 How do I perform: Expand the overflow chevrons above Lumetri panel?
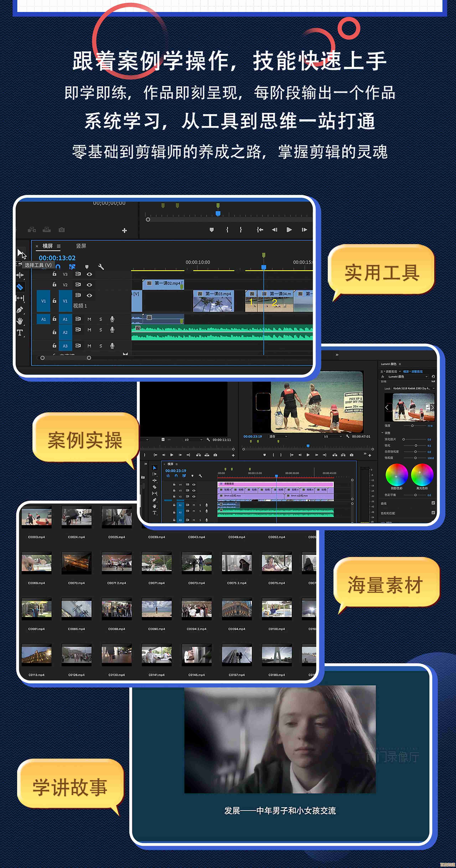click(x=337, y=355)
